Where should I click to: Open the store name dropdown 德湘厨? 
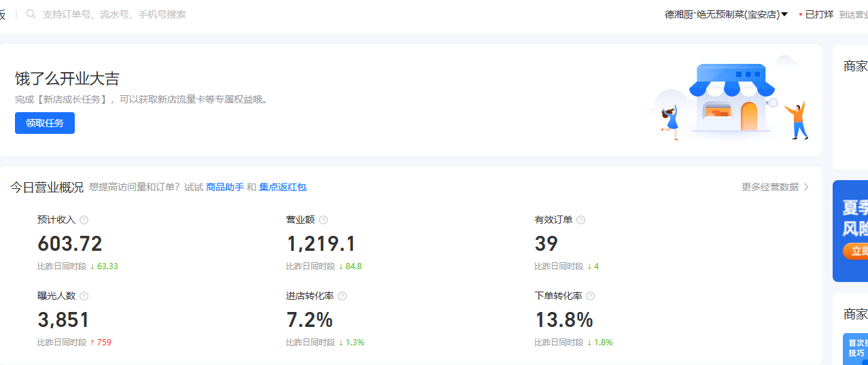726,14
